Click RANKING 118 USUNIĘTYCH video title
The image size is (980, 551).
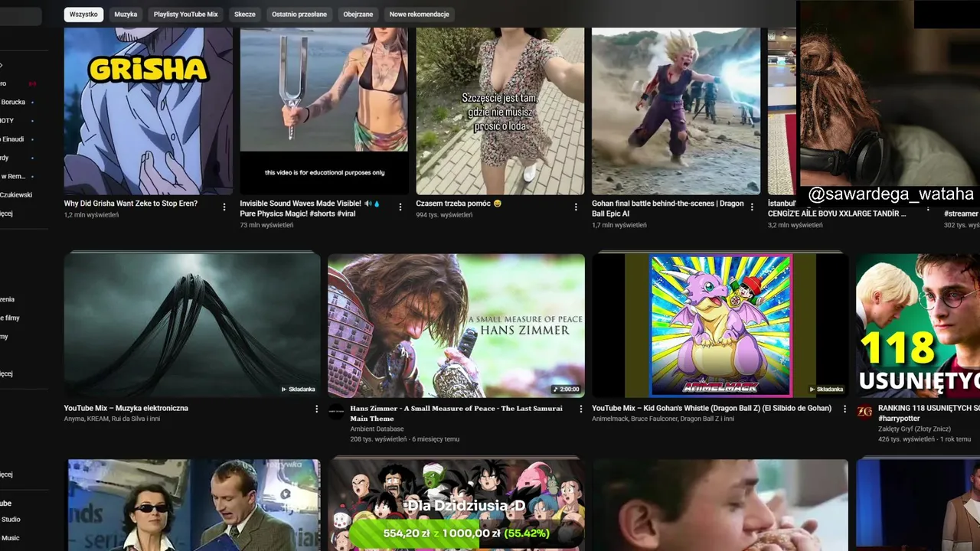[x=929, y=413]
